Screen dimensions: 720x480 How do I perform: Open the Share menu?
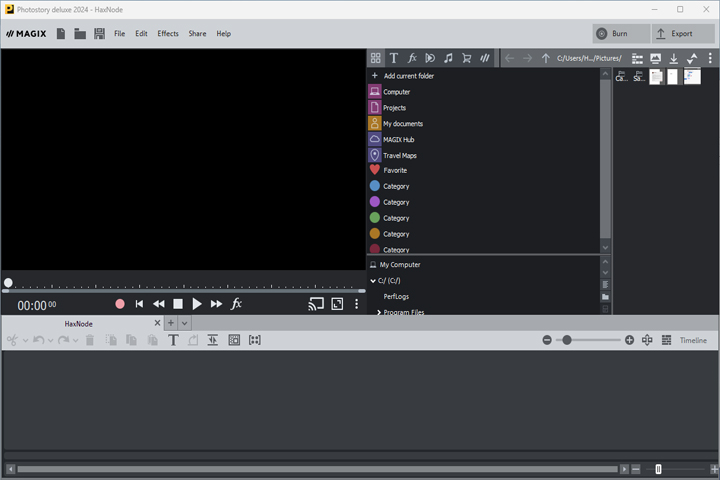pyautogui.click(x=197, y=34)
